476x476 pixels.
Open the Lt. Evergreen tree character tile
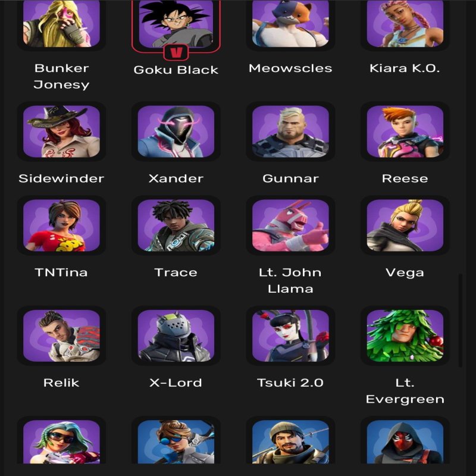405,336
